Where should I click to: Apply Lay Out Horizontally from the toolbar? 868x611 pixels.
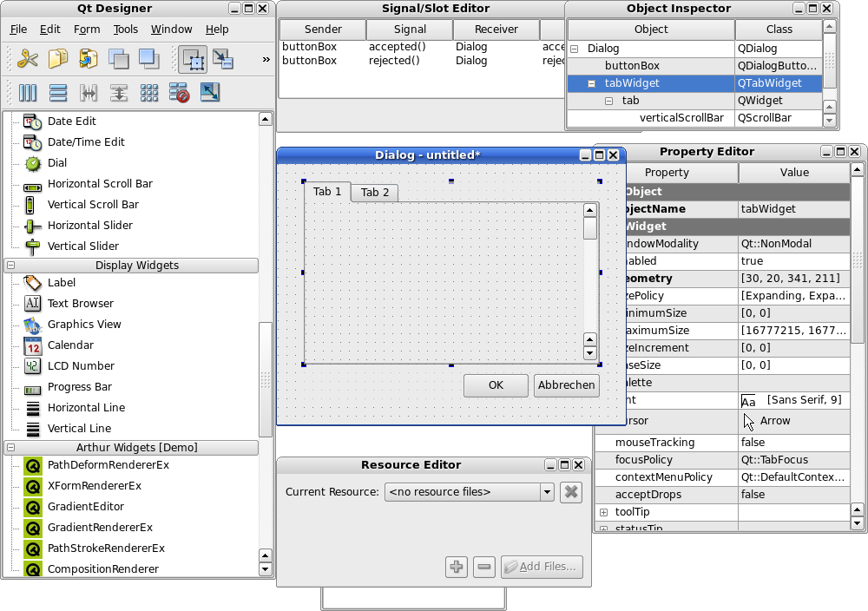[x=28, y=92]
